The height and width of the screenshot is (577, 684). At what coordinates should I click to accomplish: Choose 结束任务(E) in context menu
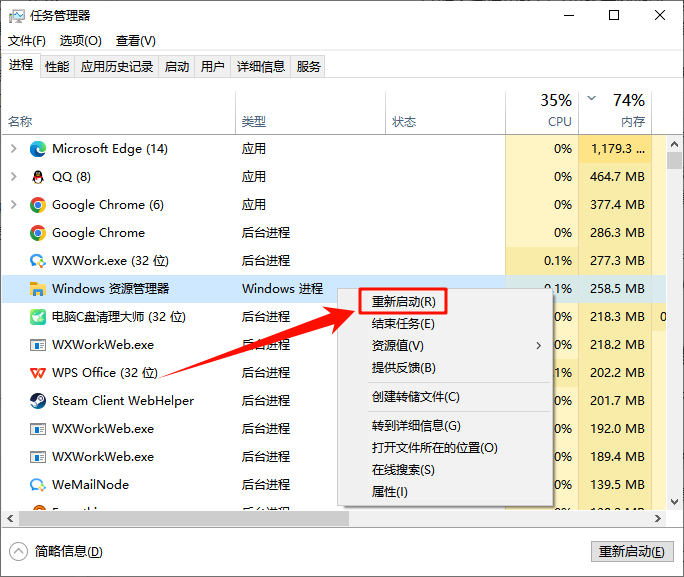click(403, 324)
